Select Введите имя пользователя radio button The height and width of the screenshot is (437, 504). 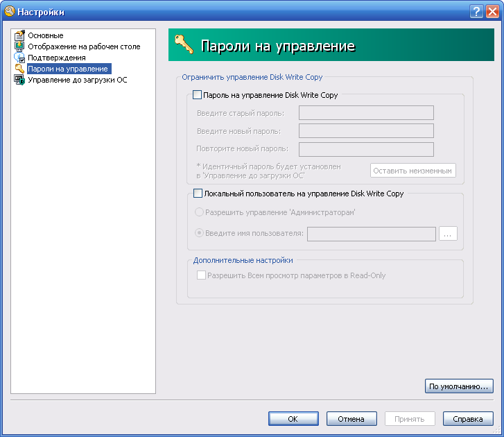click(x=199, y=233)
